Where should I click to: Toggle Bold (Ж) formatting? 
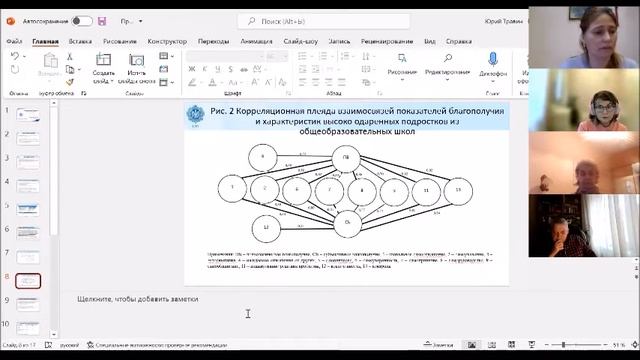pos(192,69)
